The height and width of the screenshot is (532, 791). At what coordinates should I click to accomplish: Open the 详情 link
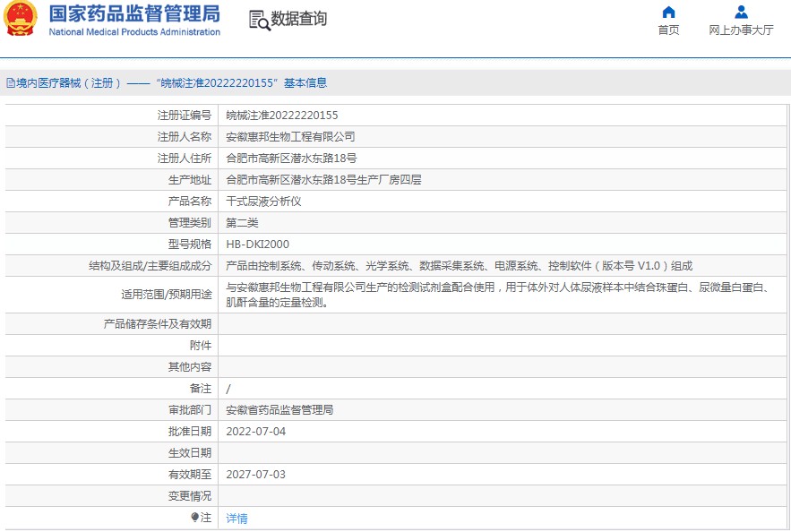coord(236,518)
